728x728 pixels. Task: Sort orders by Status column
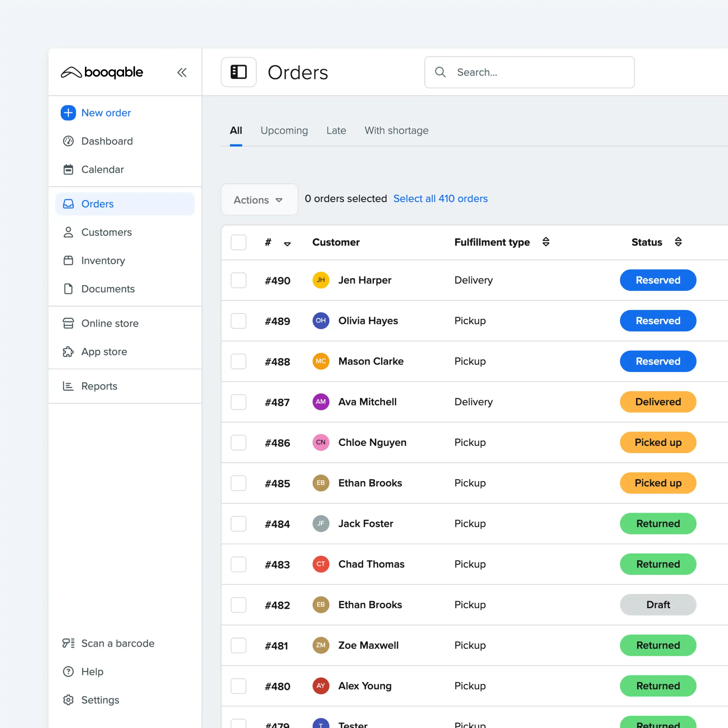click(x=678, y=242)
